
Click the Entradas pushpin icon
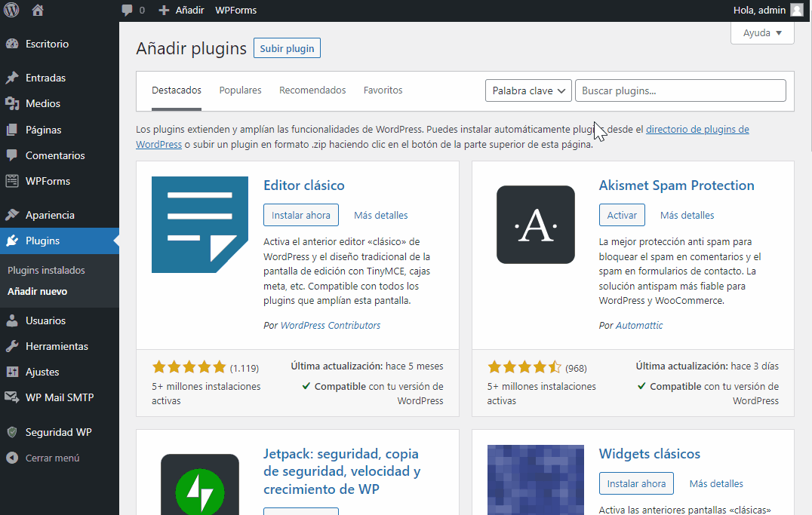pos(12,78)
